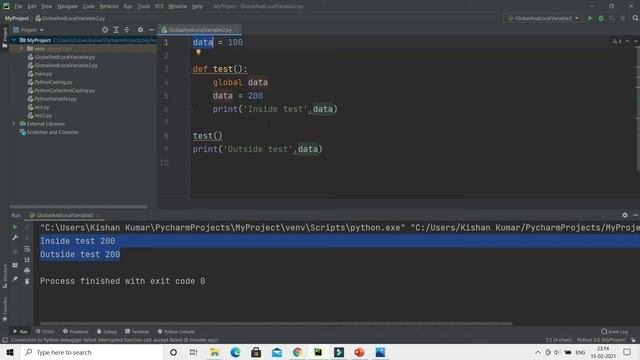This screenshot has height=360, width=640.
Task: Hide the Run tool window
Action: [636, 215]
